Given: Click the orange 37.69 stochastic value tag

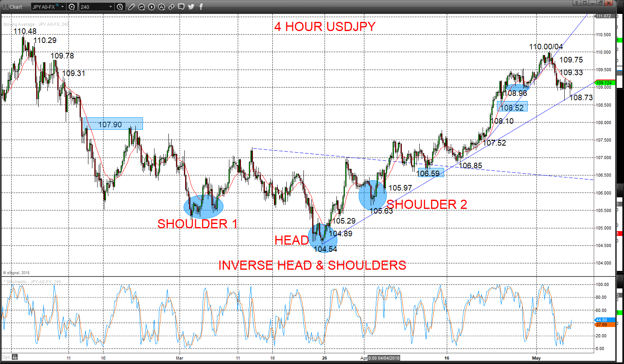Looking at the screenshot, I should pyautogui.click(x=605, y=325).
